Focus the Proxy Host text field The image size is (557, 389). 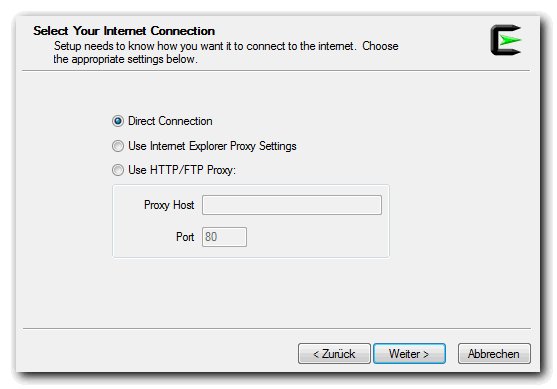[292, 205]
